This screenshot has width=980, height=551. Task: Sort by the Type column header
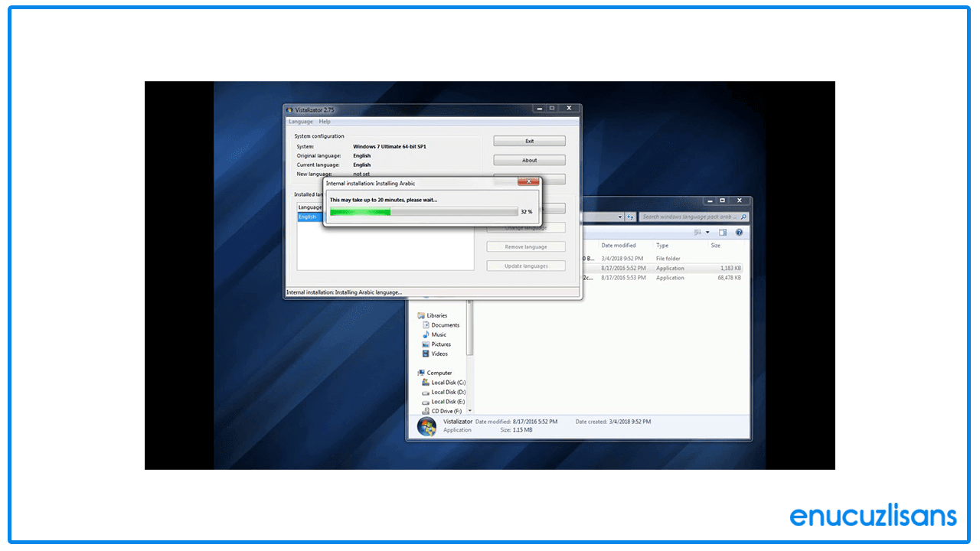(x=662, y=246)
